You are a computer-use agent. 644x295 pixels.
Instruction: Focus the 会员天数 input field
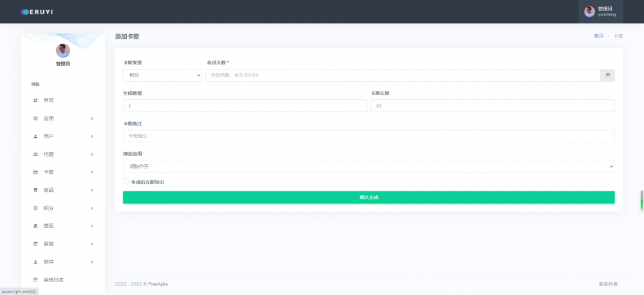tap(402, 75)
